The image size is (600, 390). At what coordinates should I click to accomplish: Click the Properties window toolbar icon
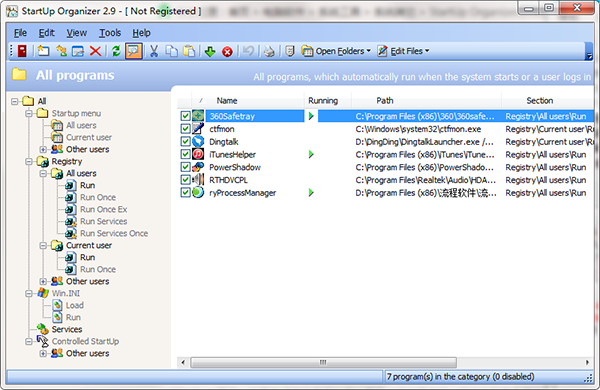pyautogui.click(x=78, y=51)
